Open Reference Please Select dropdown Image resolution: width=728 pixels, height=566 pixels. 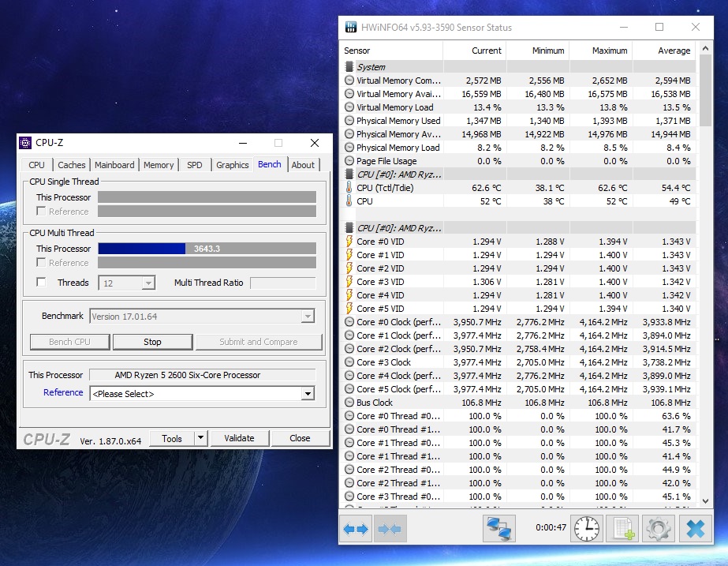tap(308, 394)
